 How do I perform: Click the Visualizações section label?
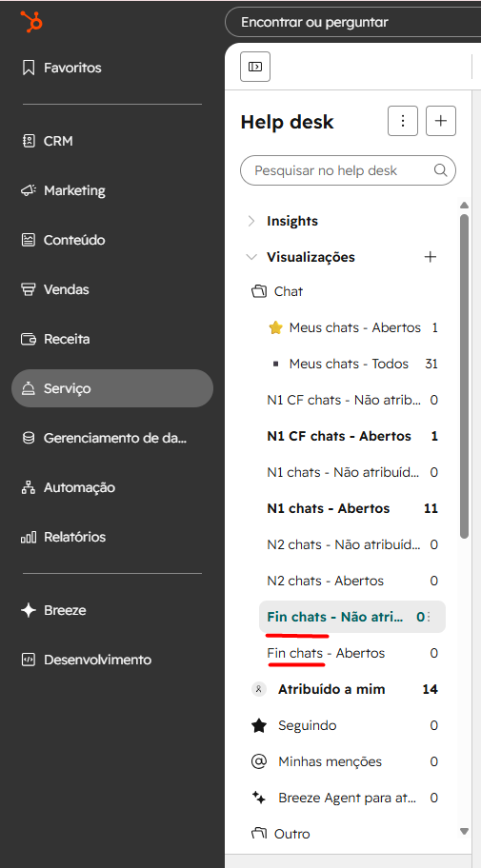pos(311,257)
